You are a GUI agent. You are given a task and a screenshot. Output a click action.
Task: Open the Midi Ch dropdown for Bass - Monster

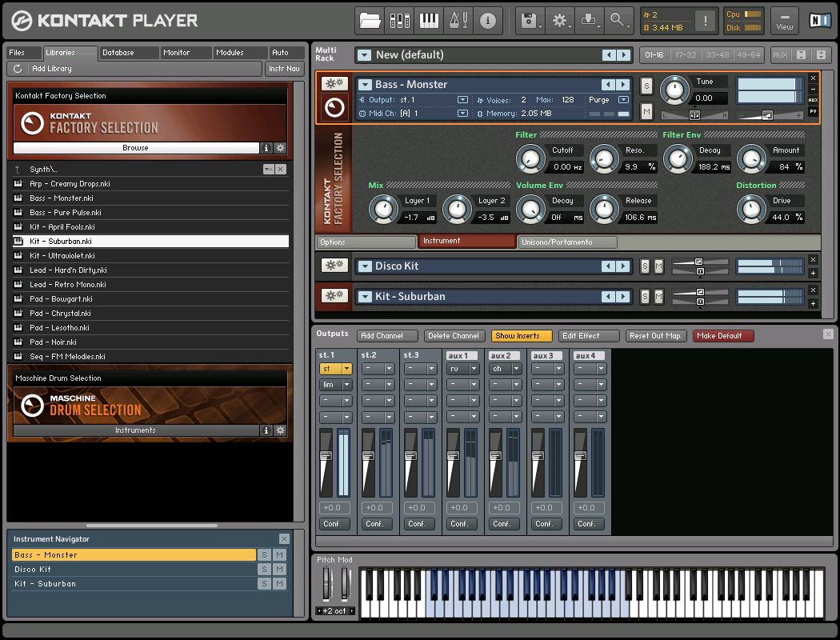coord(462,114)
